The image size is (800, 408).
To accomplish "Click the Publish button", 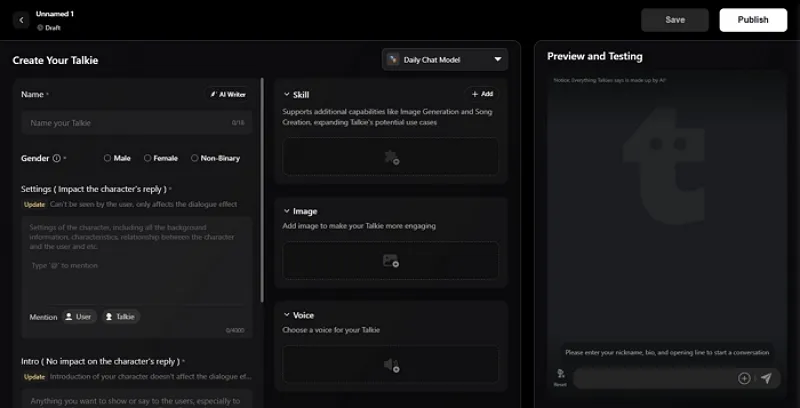I will [x=753, y=20].
